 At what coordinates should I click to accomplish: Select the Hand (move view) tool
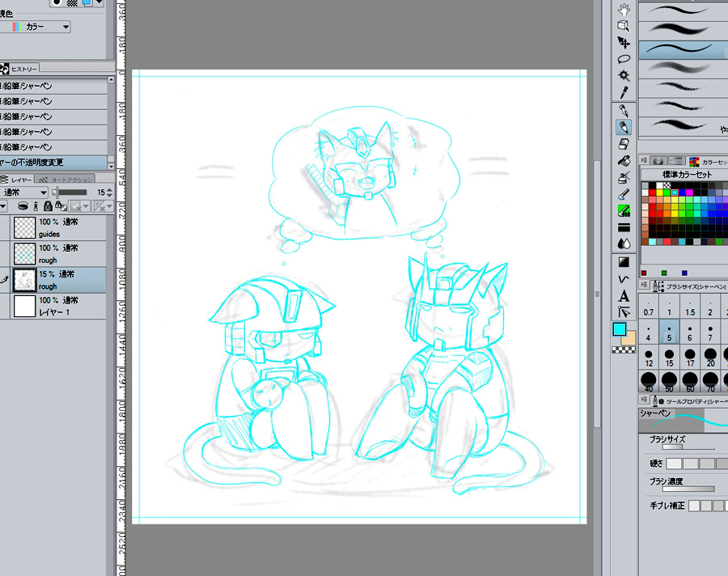pos(624,9)
